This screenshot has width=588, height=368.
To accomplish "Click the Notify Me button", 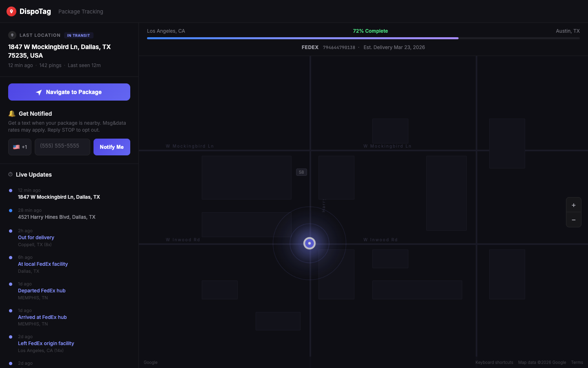I will 111,147.
